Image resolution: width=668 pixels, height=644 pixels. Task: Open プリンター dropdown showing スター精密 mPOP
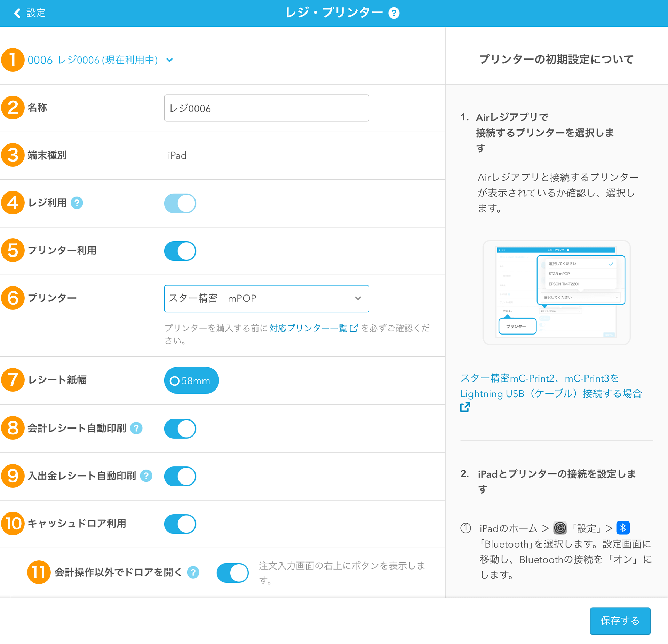(x=257, y=298)
